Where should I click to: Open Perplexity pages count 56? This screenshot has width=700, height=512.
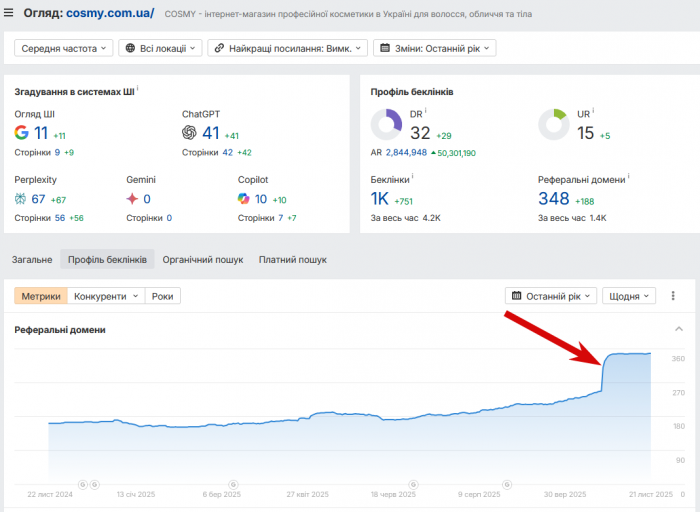tap(60, 218)
